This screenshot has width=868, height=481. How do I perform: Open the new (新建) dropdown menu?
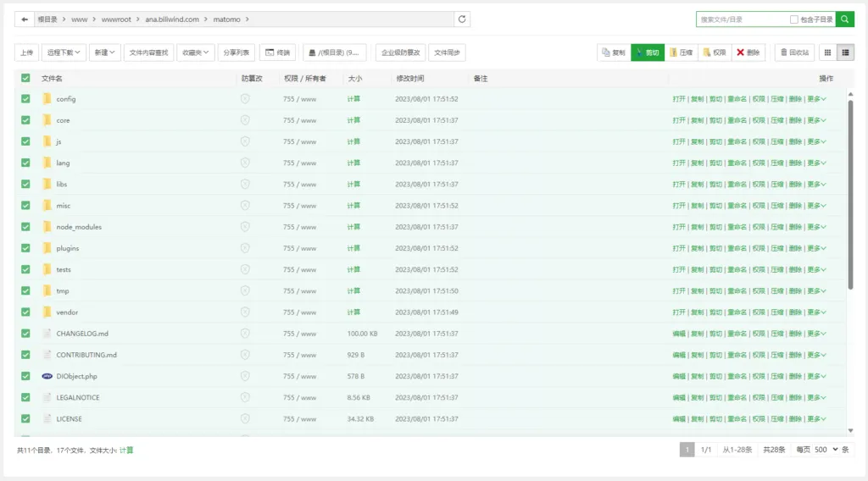coord(105,53)
